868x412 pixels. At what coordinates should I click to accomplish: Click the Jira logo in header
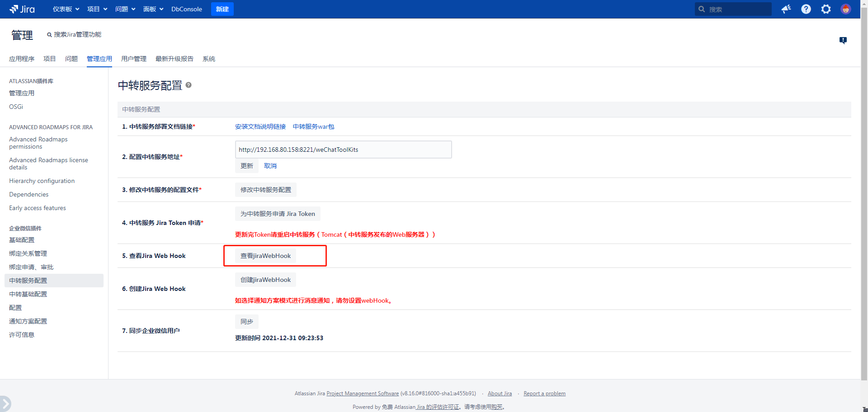click(x=22, y=9)
